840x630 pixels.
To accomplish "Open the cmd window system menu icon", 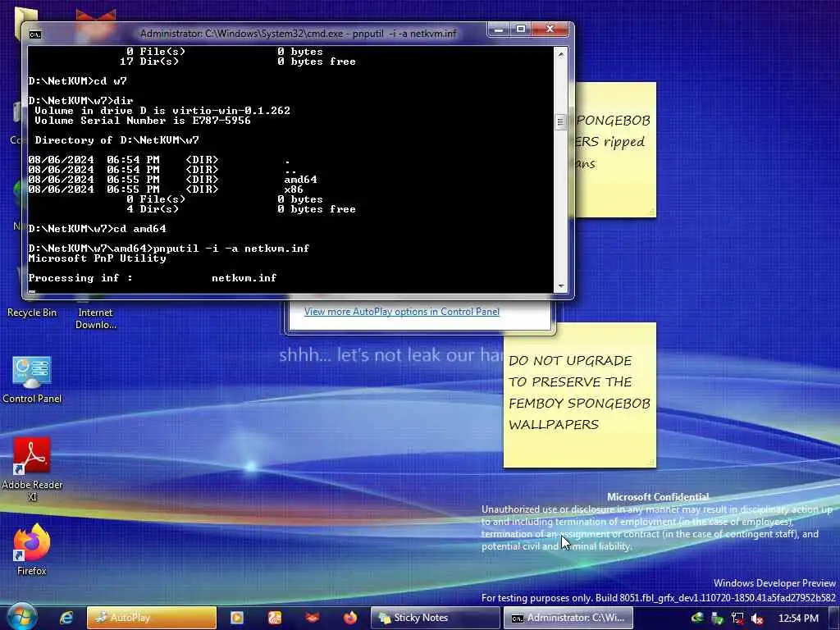I will pyautogui.click(x=34, y=34).
